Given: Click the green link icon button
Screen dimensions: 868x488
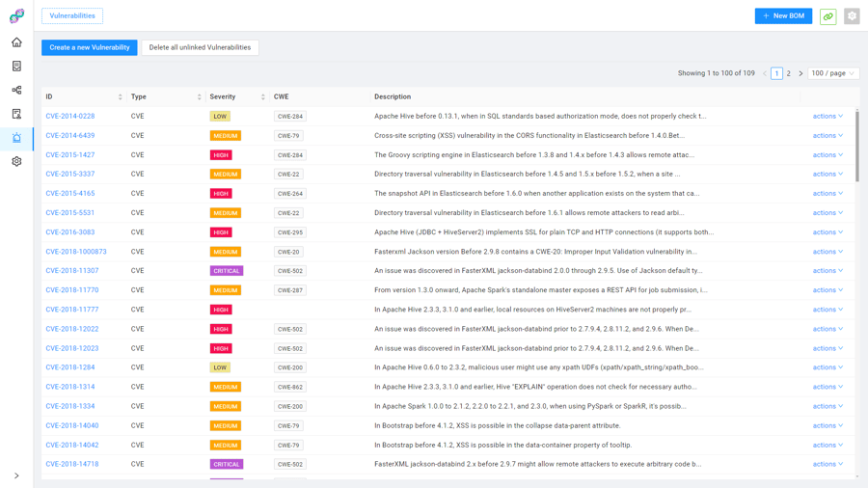Looking at the screenshot, I should coord(827,16).
